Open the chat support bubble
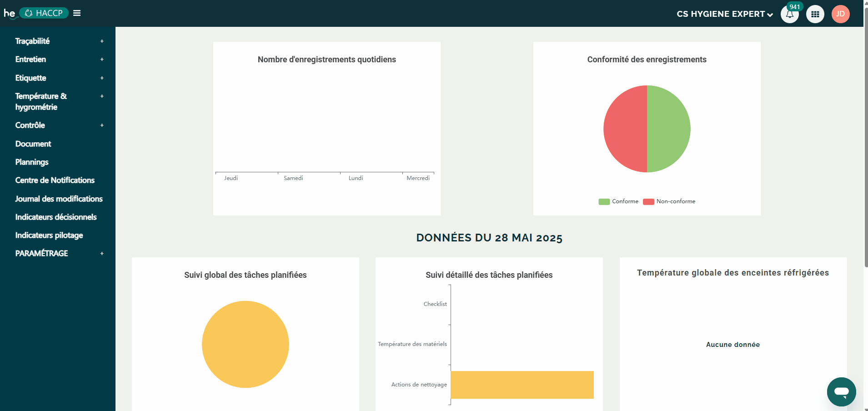The image size is (868, 411). [x=841, y=391]
